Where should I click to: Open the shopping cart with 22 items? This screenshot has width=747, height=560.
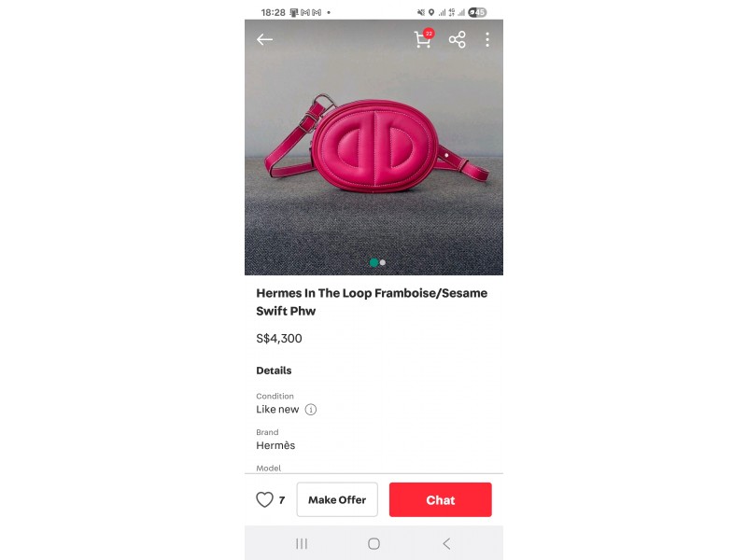point(424,39)
